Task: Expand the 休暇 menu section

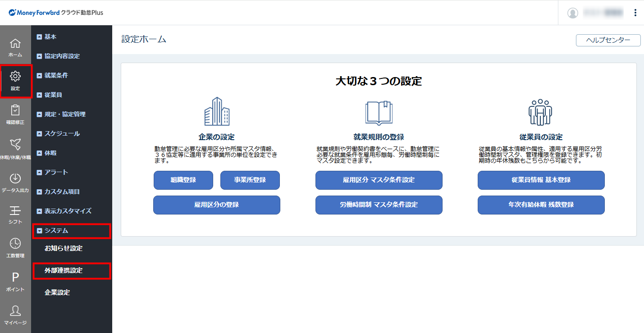Action: 47,153
